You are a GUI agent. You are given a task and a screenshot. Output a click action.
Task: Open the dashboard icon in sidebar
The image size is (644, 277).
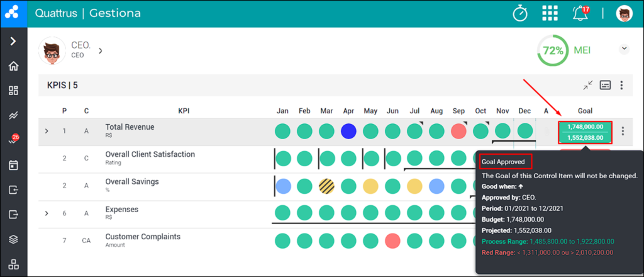click(14, 91)
